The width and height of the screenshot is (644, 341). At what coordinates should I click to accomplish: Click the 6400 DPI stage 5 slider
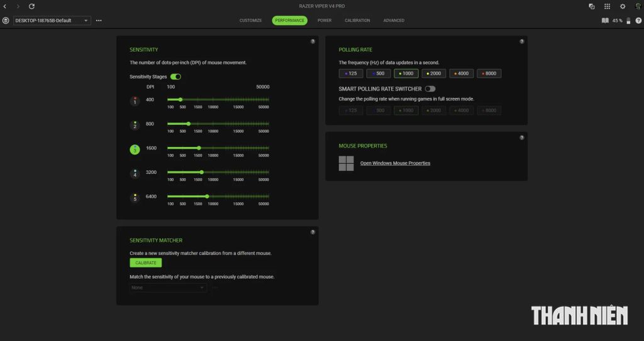(x=207, y=197)
